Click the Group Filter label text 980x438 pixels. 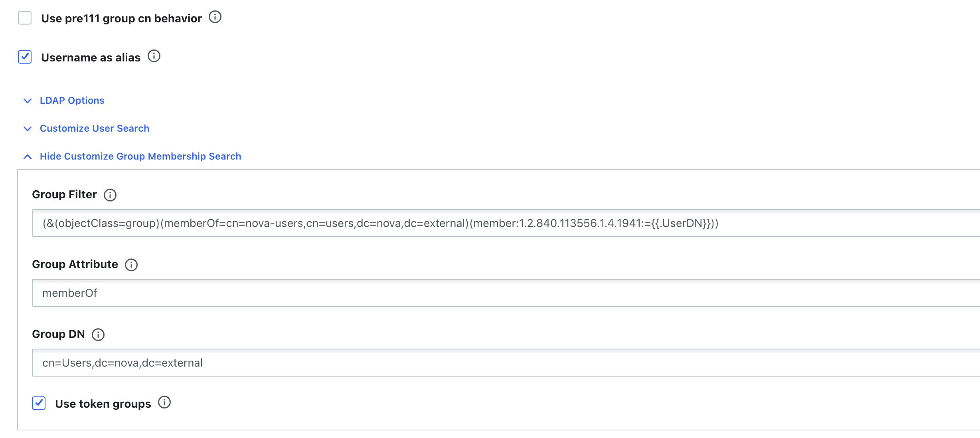coord(64,195)
